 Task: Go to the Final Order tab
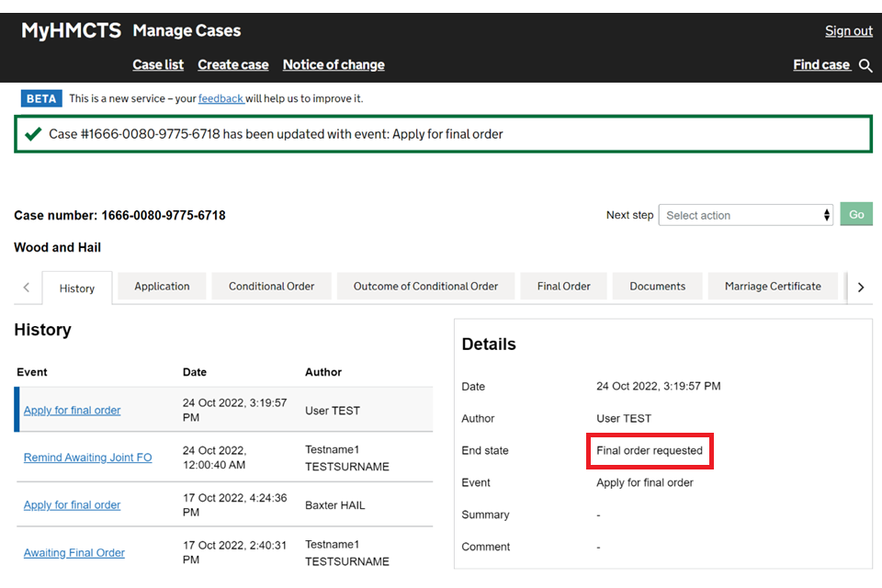tap(563, 287)
